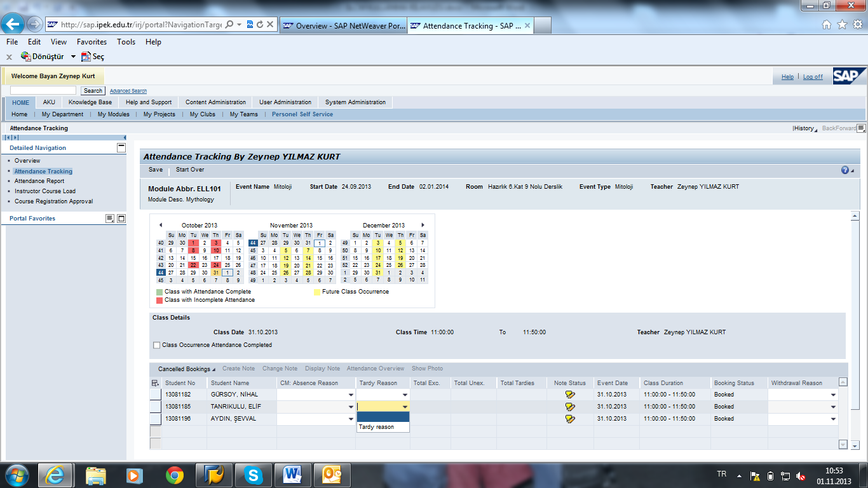This screenshot has width=868, height=488.
Task: Click the browser address bar
Action: [x=142, y=25]
